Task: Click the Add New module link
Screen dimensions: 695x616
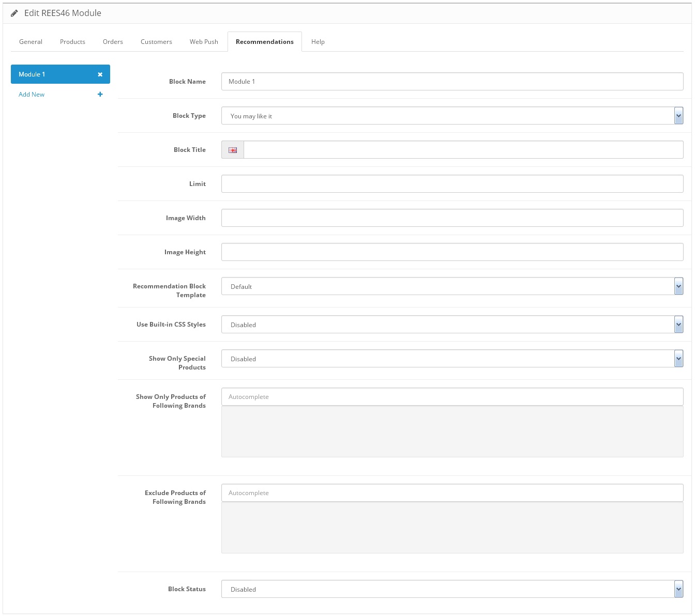Action: pos(32,95)
